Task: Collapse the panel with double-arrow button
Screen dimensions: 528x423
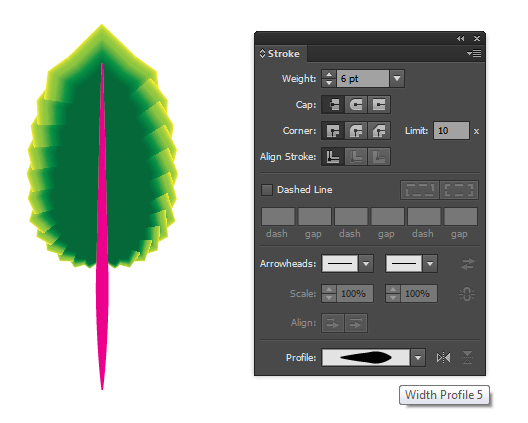Action: coord(461,38)
